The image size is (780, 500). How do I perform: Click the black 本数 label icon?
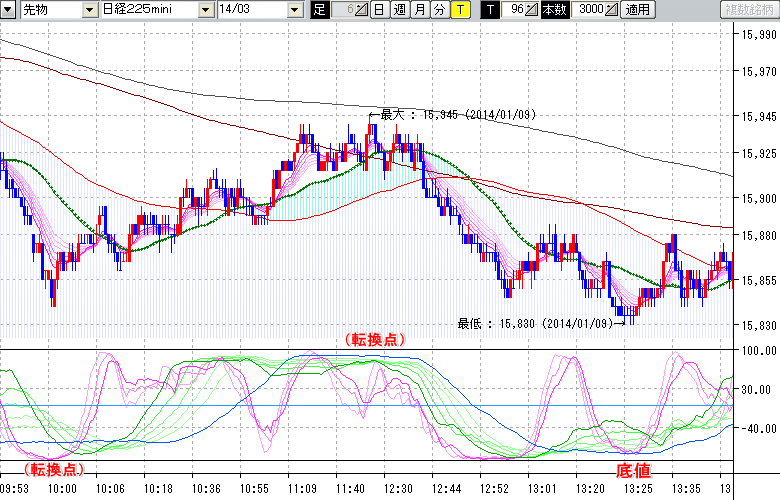click(553, 10)
